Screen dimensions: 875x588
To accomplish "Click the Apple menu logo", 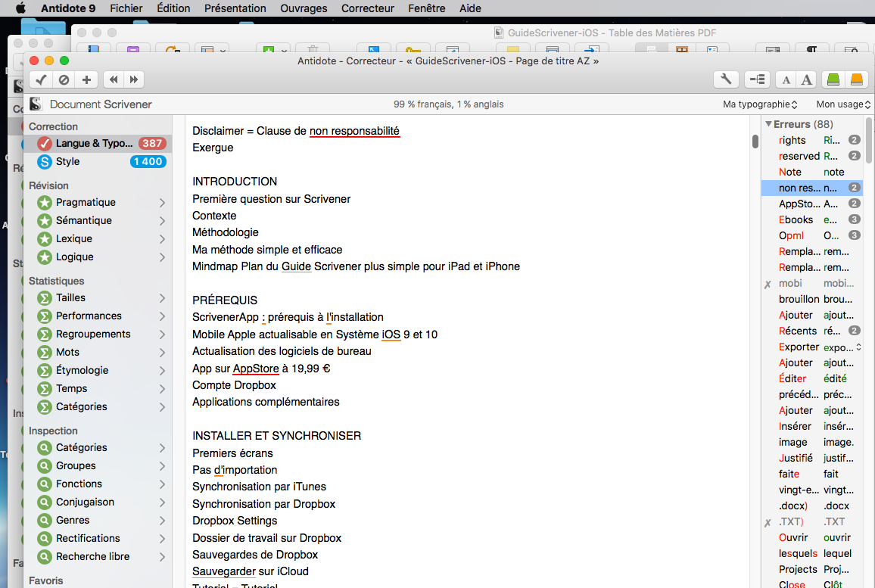I will (x=20, y=8).
